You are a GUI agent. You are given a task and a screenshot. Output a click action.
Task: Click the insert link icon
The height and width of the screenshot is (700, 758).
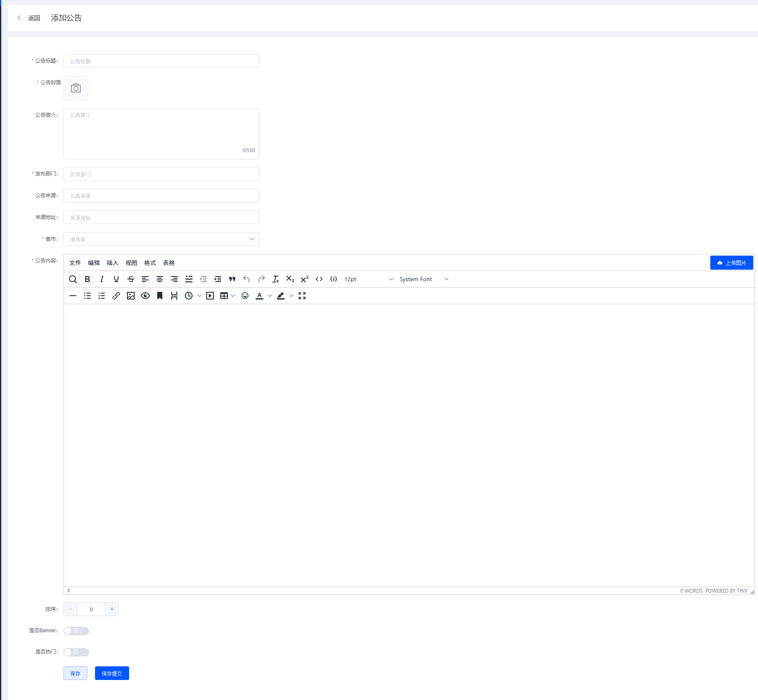tap(116, 296)
